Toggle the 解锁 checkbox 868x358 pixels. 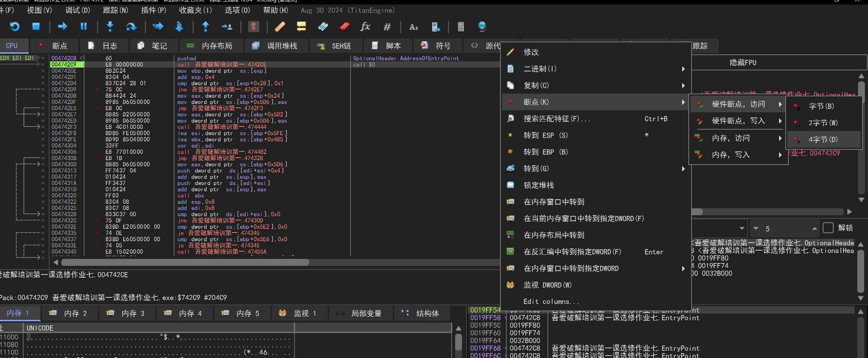pyautogui.click(x=828, y=228)
